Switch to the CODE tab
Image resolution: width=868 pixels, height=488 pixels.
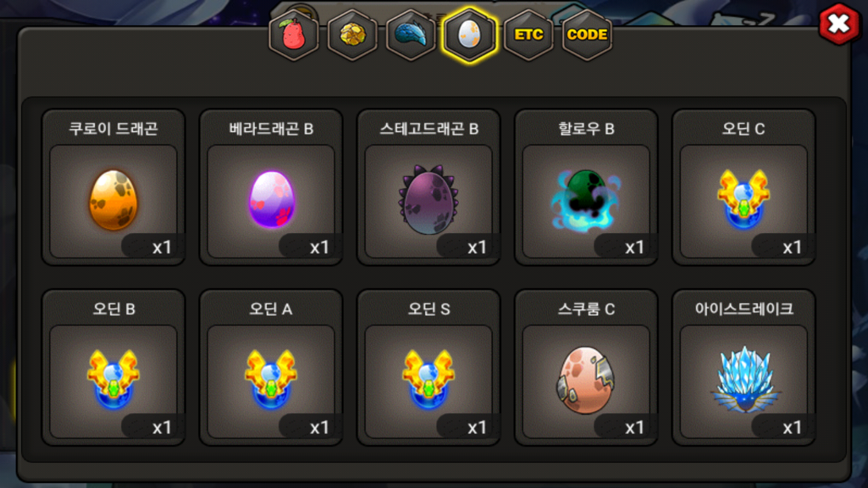coord(587,35)
